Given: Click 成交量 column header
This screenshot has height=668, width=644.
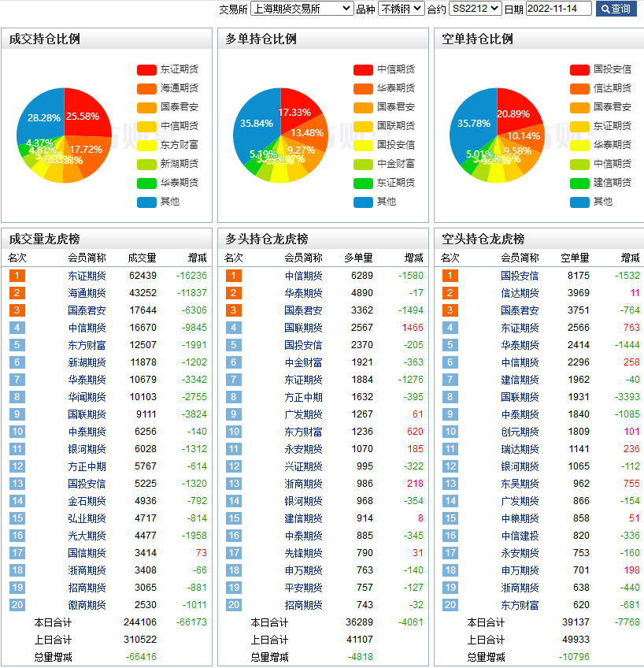Looking at the screenshot, I should (142, 258).
